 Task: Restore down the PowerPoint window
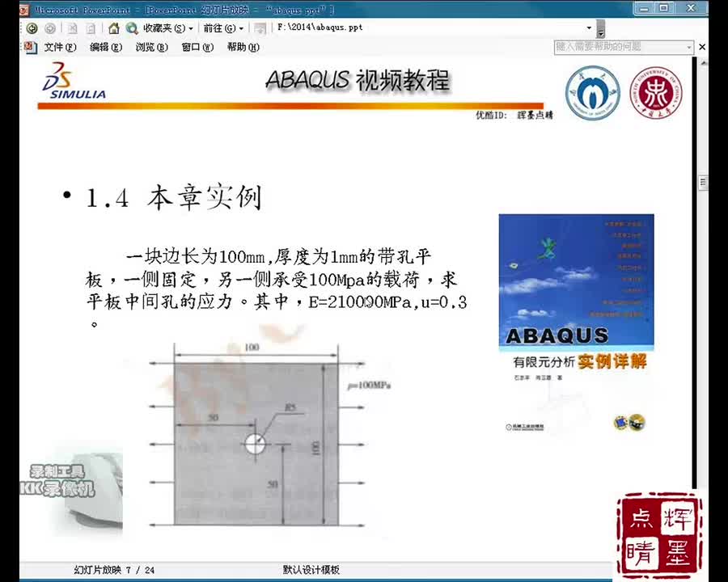[664, 8]
